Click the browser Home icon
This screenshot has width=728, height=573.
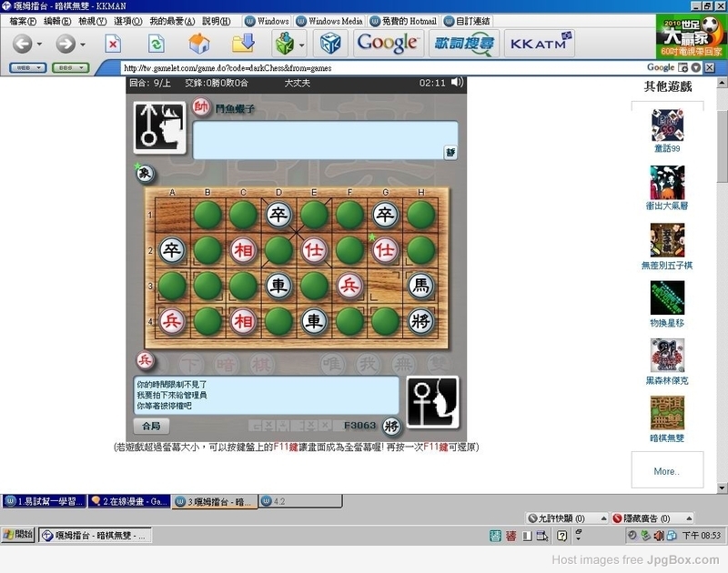tap(199, 44)
